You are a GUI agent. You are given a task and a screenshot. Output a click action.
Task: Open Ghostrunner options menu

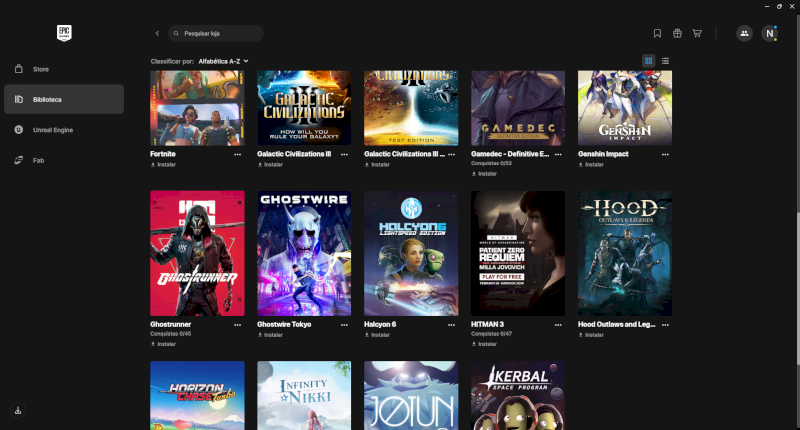pos(238,324)
